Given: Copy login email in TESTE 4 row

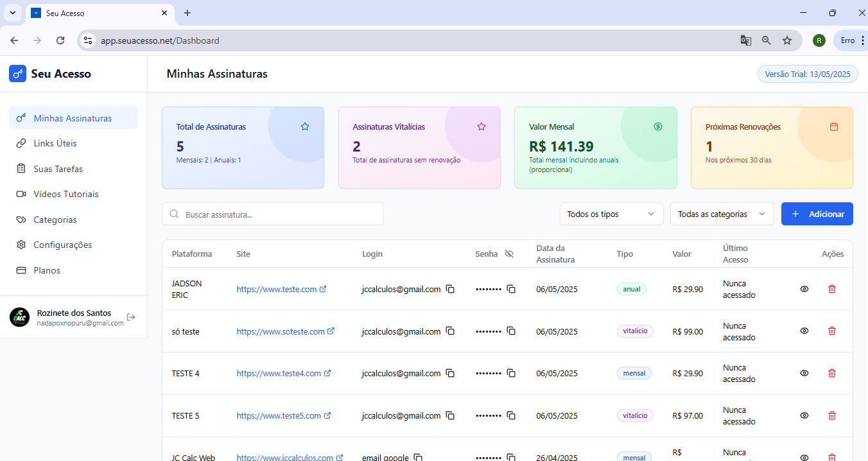Looking at the screenshot, I should (x=450, y=373).
